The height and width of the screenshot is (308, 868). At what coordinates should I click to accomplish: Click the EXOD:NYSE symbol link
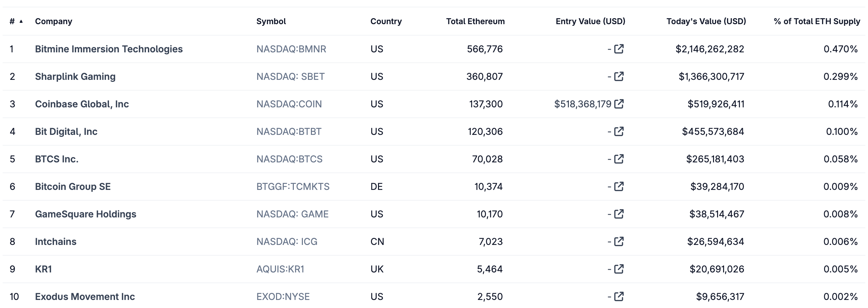[283, 297]
